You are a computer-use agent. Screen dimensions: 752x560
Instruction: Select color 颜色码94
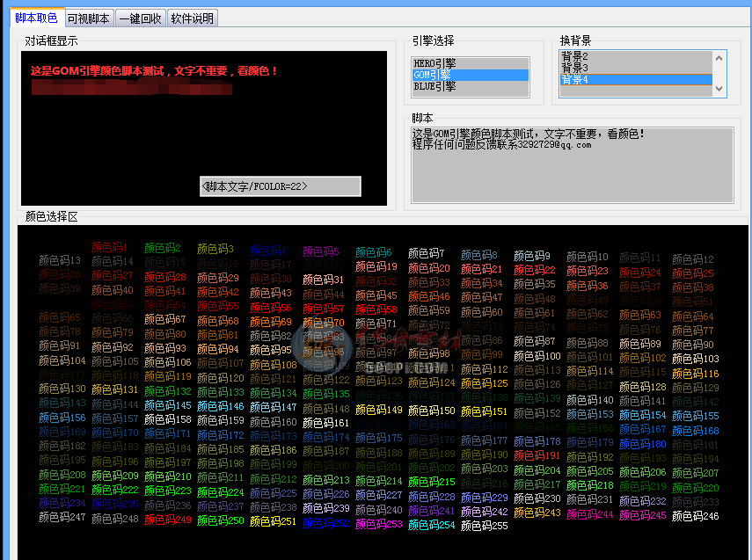pos(218,349)
